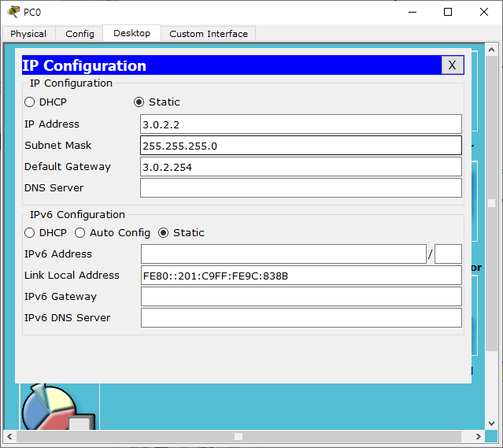Viewport: 503px width, 448px height.
Task: Click the 'Link Local Address' label
Action: pyautogui.click(x=72, y=276)
